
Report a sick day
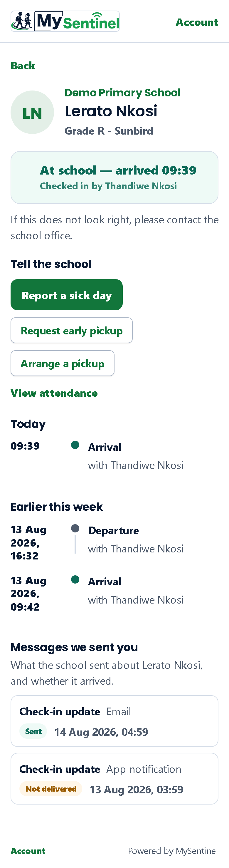[x=67, y=295]
